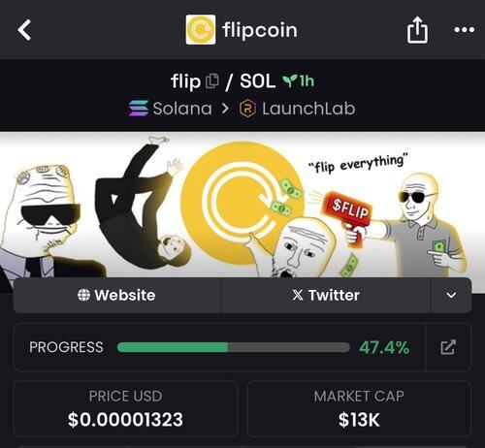This screenshot has width=485, height=448.
Task: Tap the Market Cap $13K card
Action: [x=359, y=409]
